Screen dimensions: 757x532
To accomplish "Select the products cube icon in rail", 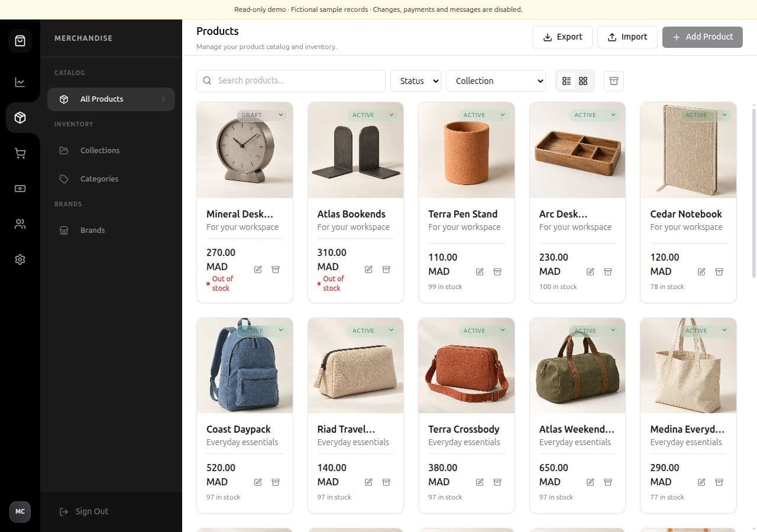I will (20, 118).
